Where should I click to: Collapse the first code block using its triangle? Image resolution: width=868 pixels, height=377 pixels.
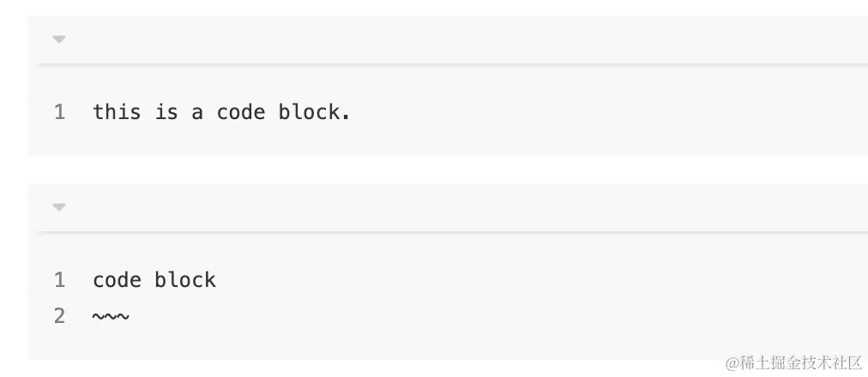tap(59, 39)
